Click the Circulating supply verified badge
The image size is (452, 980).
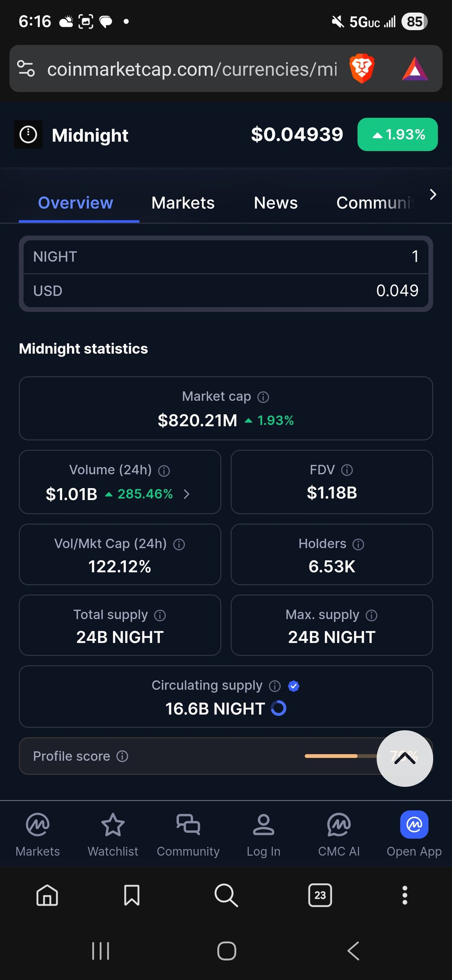294,686
